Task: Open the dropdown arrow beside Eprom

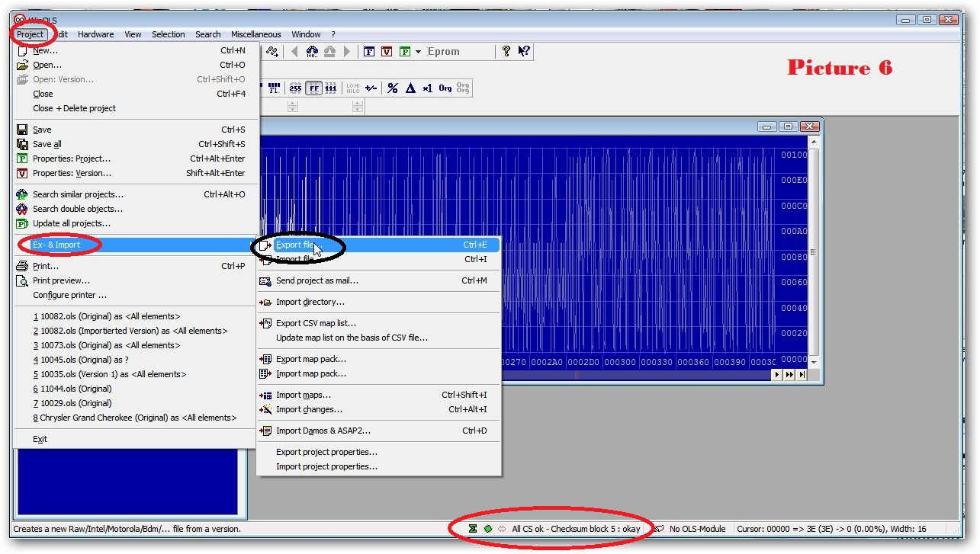Action: 418,52
